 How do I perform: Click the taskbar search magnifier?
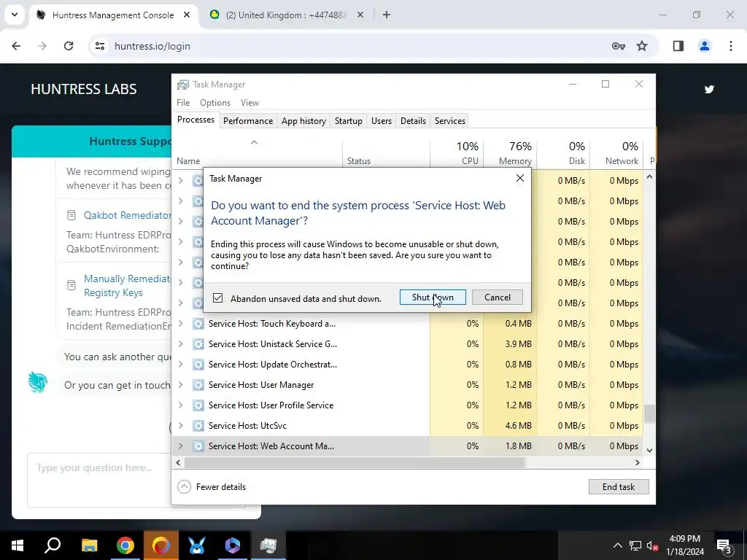53,545
